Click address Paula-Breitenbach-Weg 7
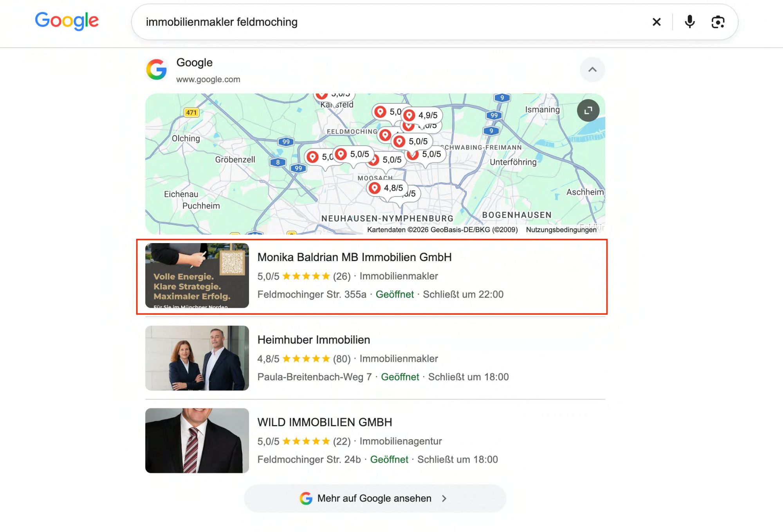 click(314, 377)
